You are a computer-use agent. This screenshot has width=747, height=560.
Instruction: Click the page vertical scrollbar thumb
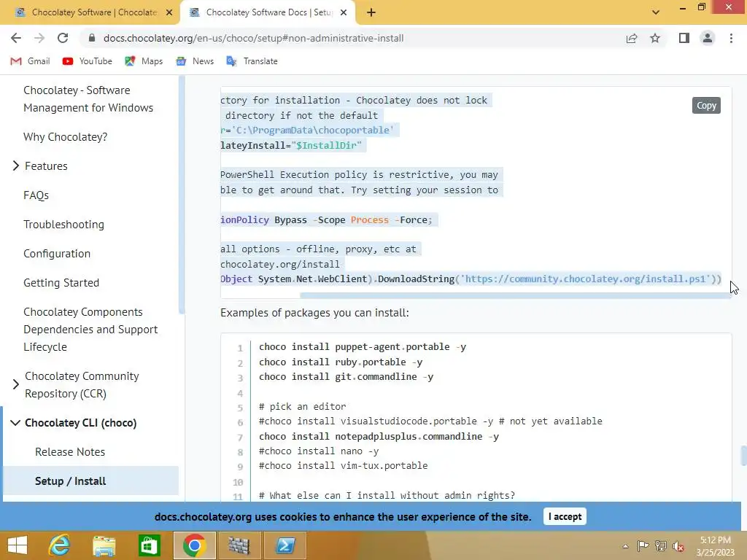point(743,456)
